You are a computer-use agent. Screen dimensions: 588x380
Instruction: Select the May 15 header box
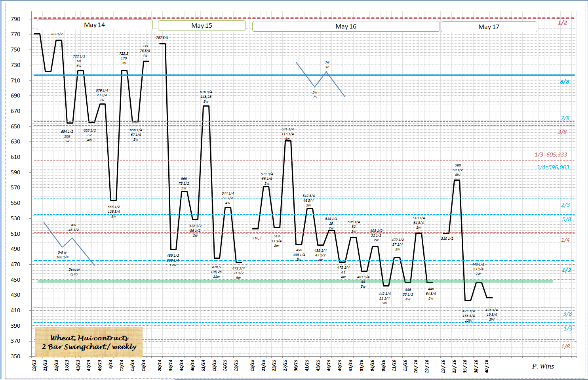202,26
